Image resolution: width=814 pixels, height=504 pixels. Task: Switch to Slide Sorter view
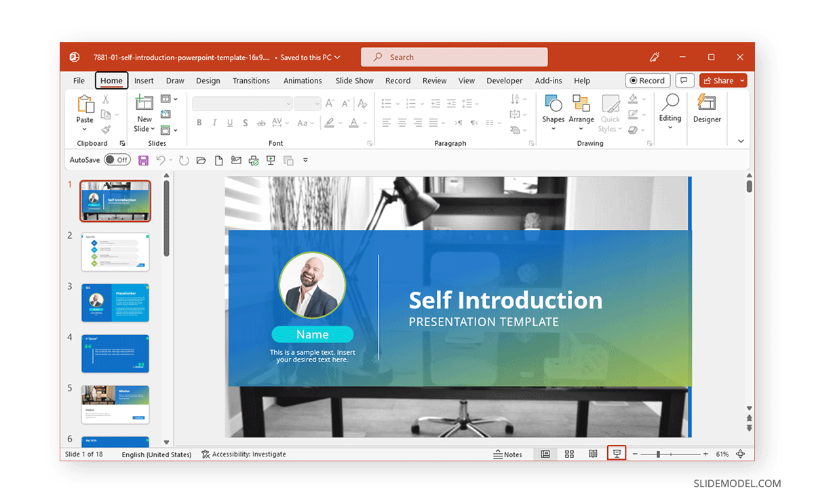point(569,454)
